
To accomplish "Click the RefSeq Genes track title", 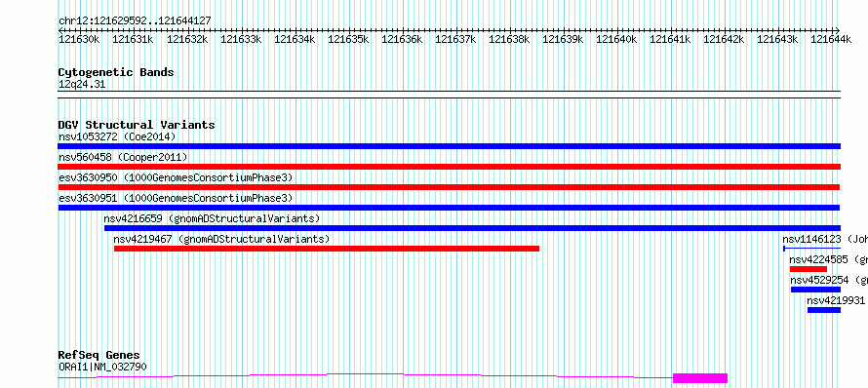I will (99, 356).
